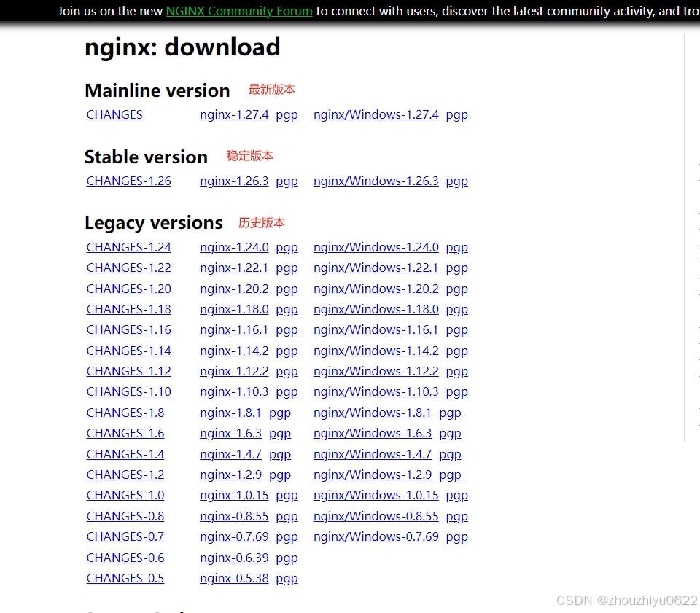Open the CHANGES-1.16 link
700x613 pixels.
(x=129, y=329)
